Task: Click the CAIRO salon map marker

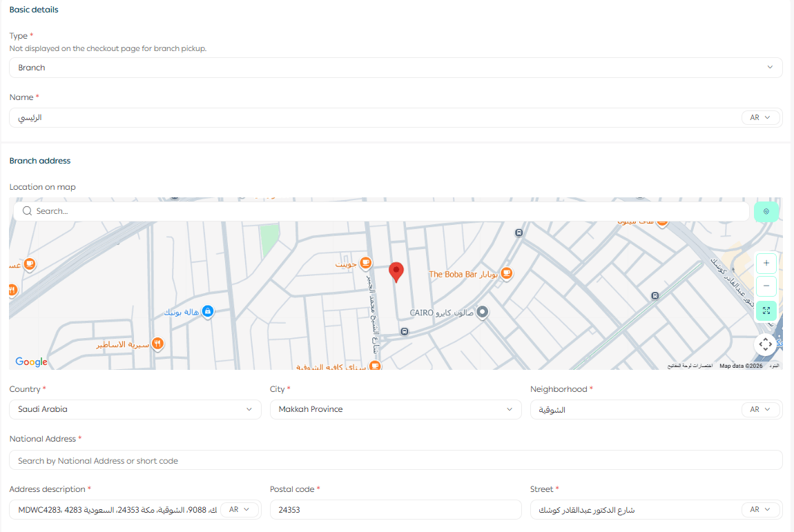Action: [483, 313]
